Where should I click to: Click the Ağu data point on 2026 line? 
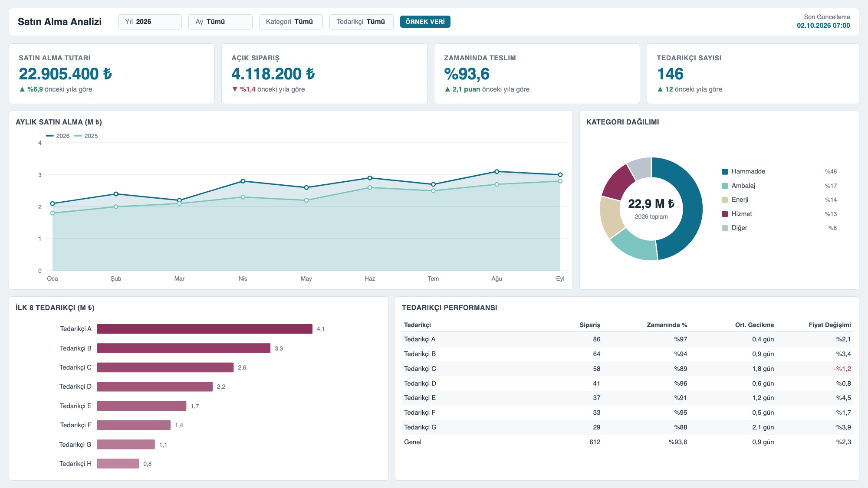[497, 172]
